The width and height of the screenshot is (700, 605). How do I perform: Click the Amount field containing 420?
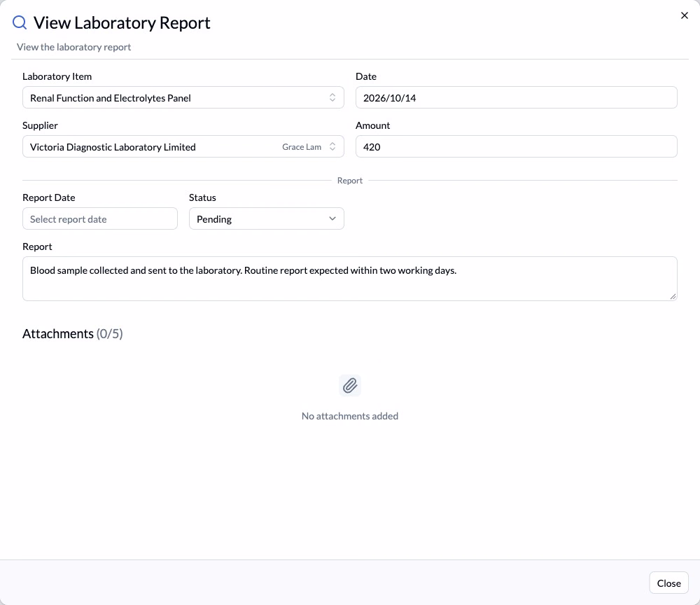(517, 146)
